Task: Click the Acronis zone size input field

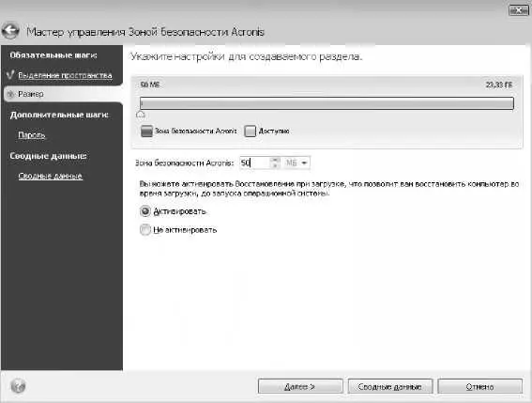Action: point(255,163)
